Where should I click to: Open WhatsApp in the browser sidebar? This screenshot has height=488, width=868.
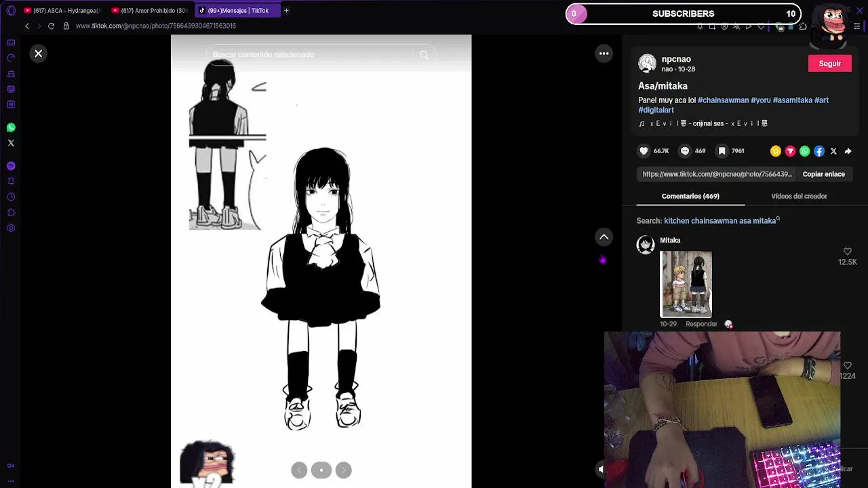(11, 127)
